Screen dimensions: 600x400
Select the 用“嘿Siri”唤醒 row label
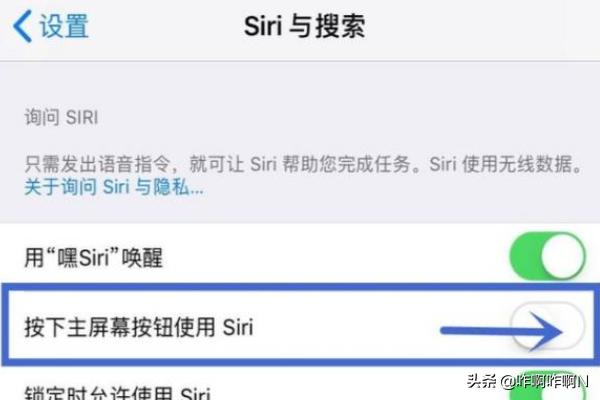click(x=94, y=257)
